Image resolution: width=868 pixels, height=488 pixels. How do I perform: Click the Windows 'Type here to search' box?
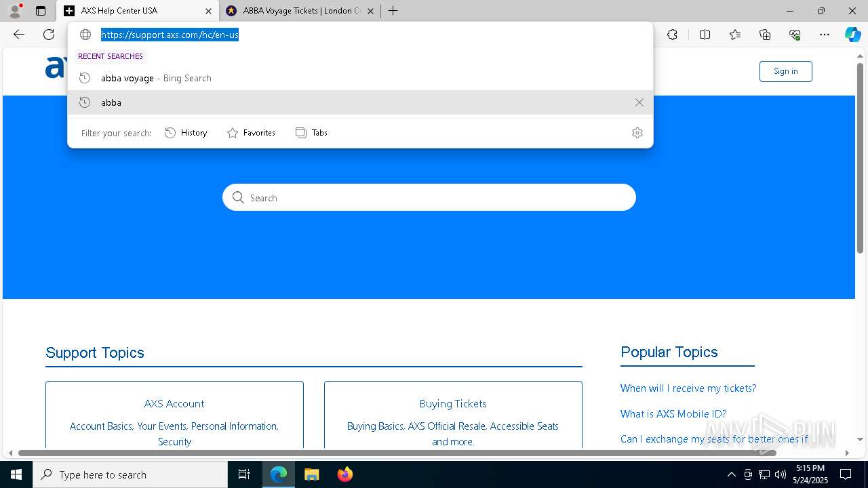(x=130, y=474)
